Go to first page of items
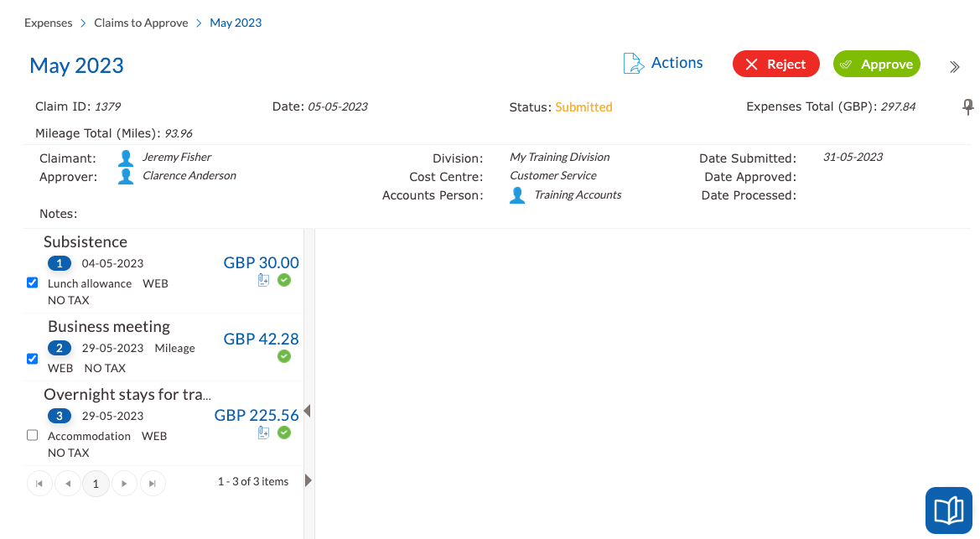Image resolution: width=980 pixels, height=539 pixels. point(39,484)
